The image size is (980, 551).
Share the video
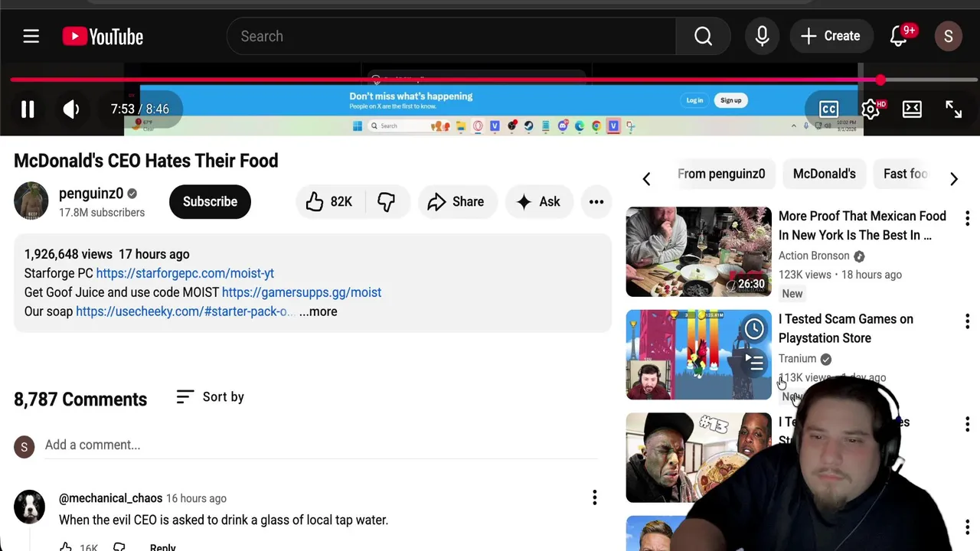click(x=456, y=201)
